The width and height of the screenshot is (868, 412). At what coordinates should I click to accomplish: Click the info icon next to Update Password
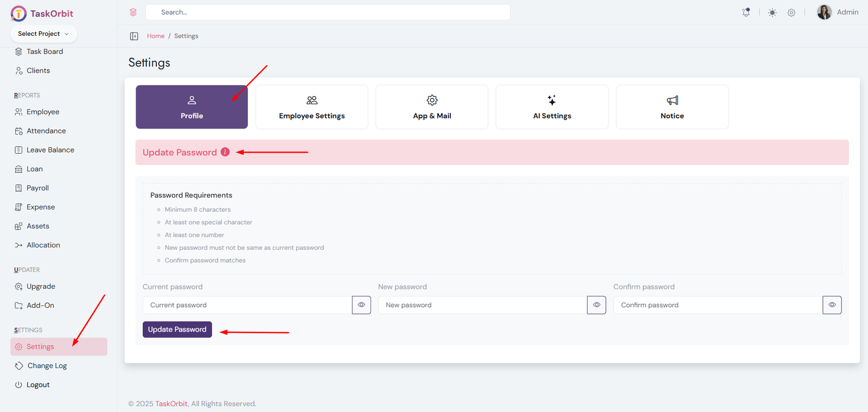pos(225,152)
